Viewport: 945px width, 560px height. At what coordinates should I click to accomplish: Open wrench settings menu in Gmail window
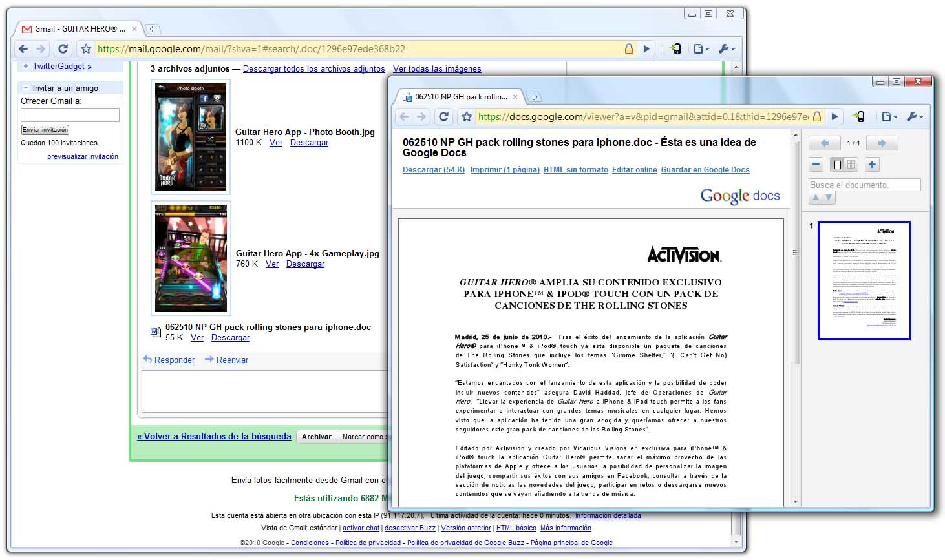726,48
